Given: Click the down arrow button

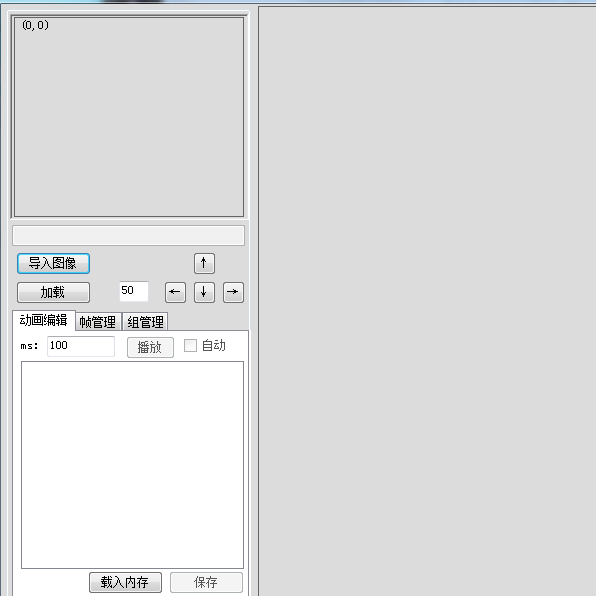Looking at the screenshot, I should click(204, 292).
